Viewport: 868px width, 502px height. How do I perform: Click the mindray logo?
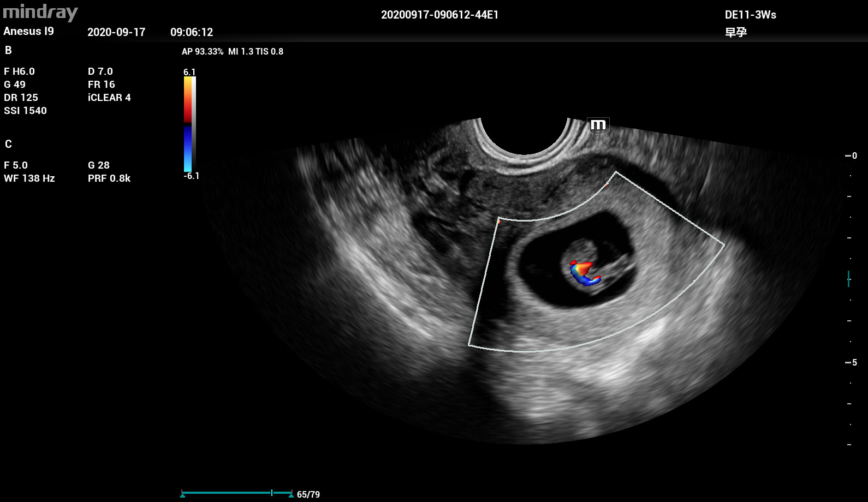(40, 12)
